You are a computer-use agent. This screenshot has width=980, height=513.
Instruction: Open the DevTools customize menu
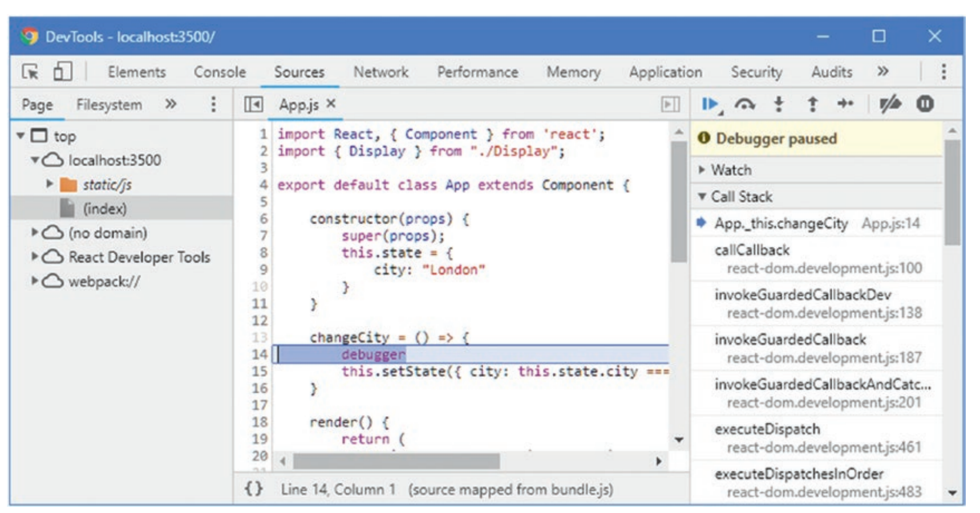point(943,72)
